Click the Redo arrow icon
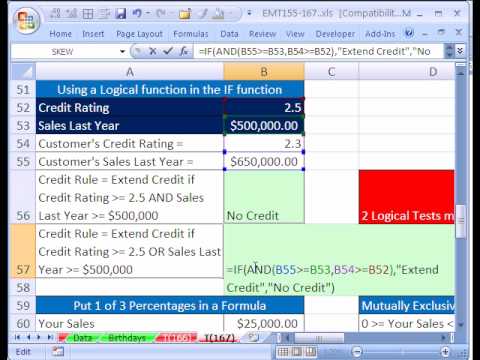This screenshot has width=480, height=360. tap(161, 13)
